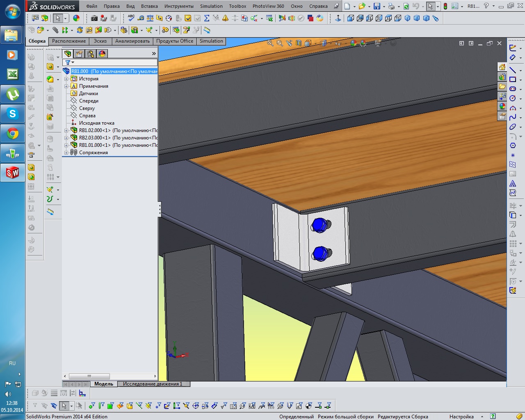Expand the RB2.03.000<1> component node

point(66,138)
